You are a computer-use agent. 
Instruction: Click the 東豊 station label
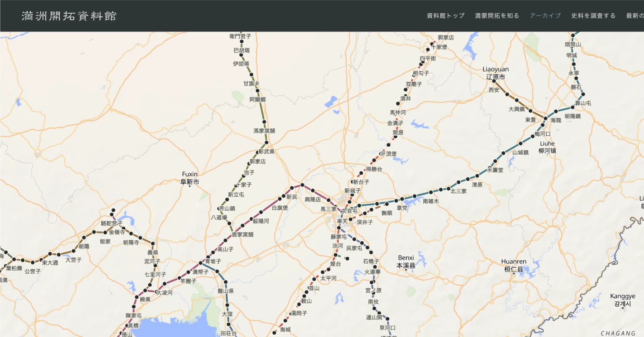pyautogui.click(x=531, y=120)
